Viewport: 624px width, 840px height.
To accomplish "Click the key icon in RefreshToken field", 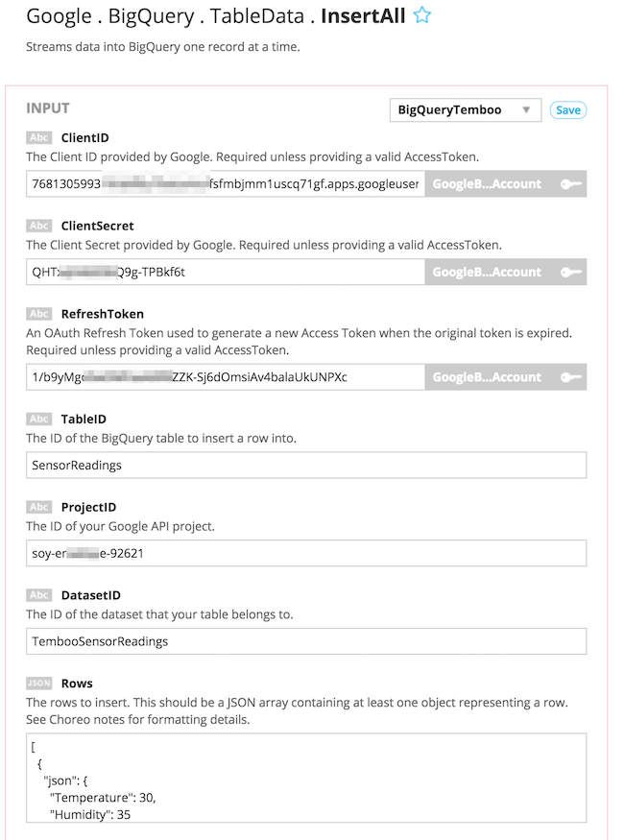I will (570, 377).
